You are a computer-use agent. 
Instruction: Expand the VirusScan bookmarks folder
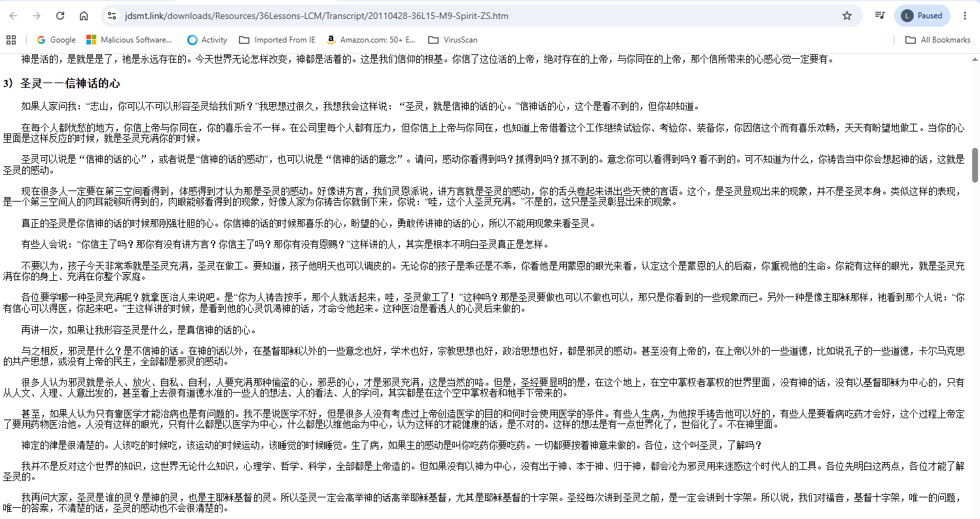[452, 40]
